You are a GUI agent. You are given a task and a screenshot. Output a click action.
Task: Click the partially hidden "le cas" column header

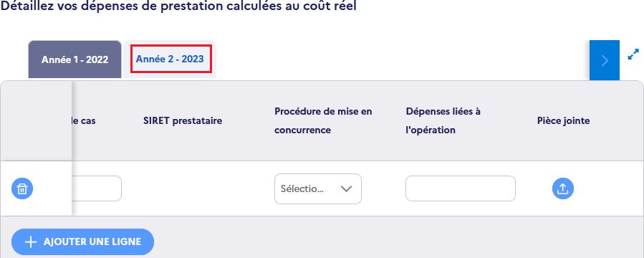84,121
